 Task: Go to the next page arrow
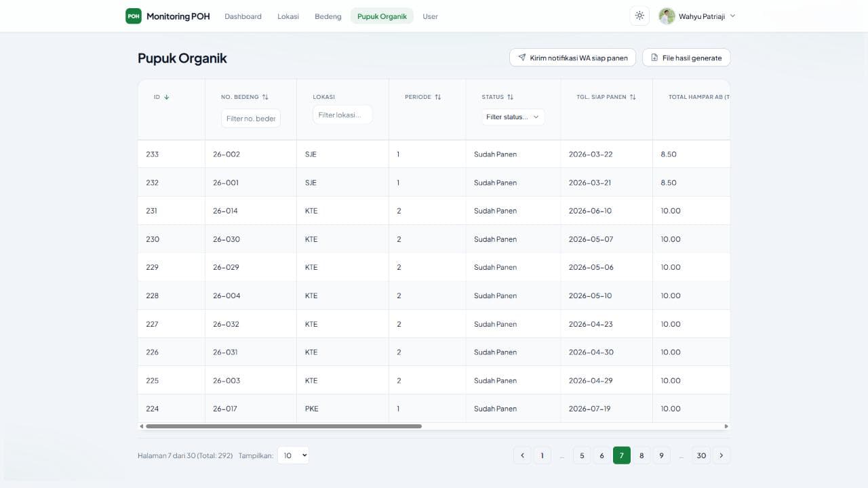click(x=722, y=455)
